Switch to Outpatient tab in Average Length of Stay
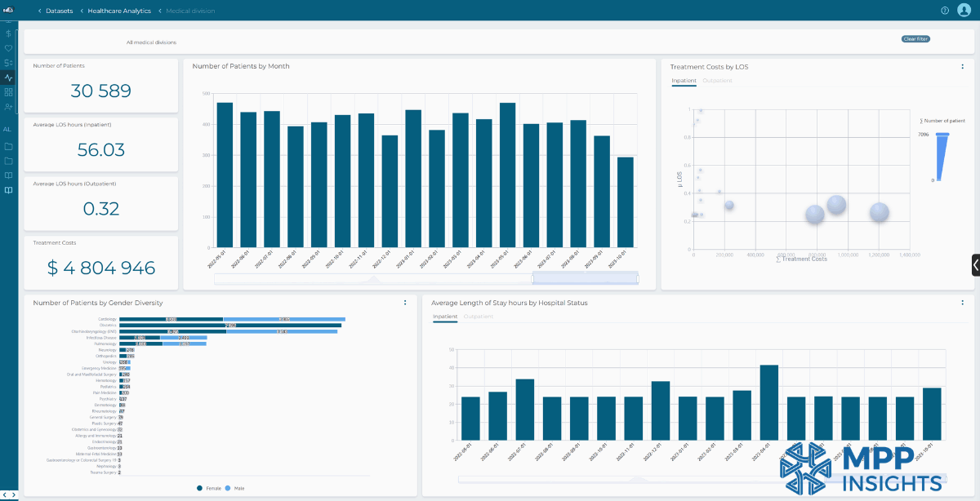Screen dimensions: 980x501 (478, 317)
